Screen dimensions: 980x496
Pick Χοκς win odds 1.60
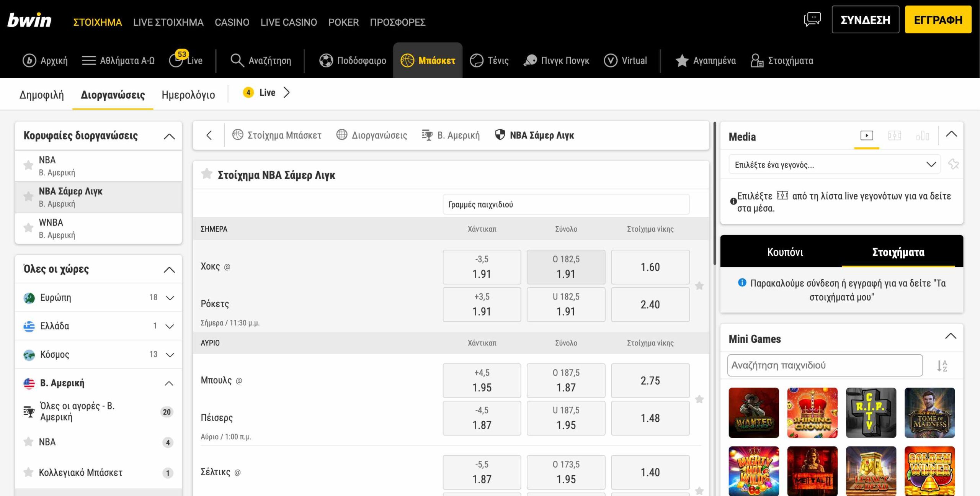tap(650, 267)
